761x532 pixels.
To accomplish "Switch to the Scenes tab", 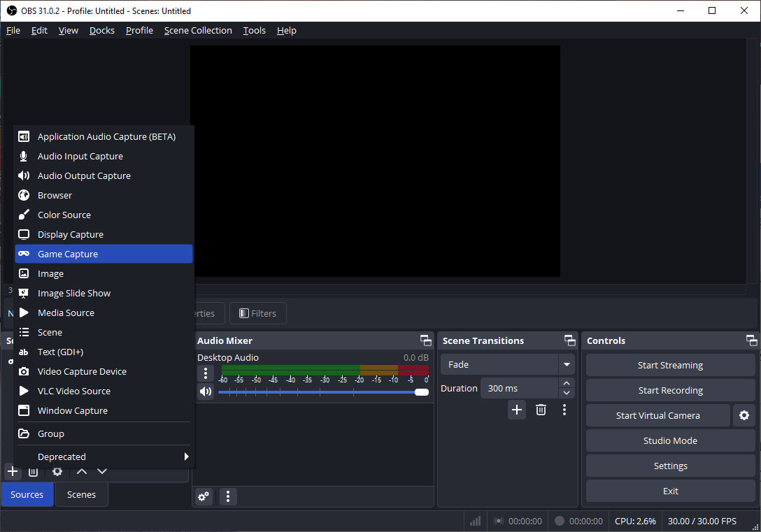I will [x=82, y=495].
